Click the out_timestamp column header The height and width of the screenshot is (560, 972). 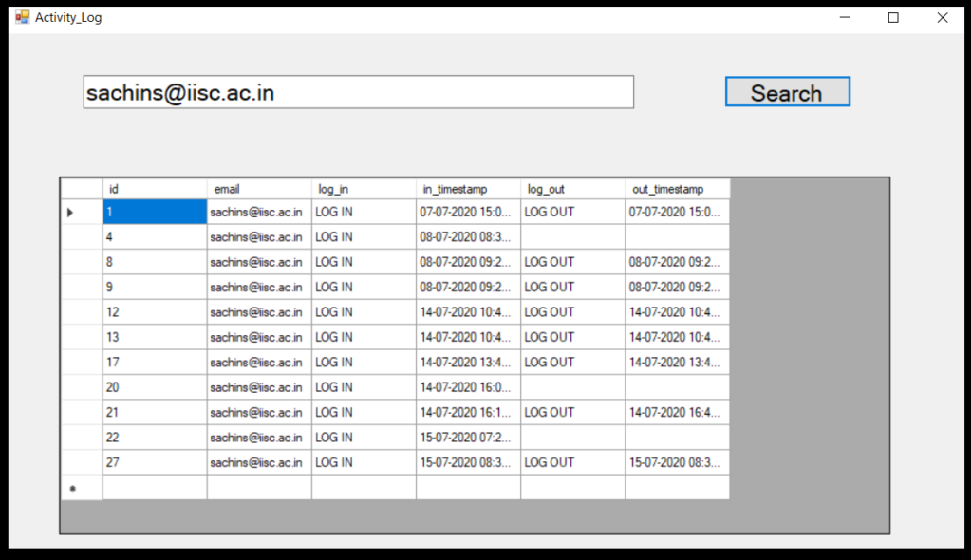click(676, 189)
